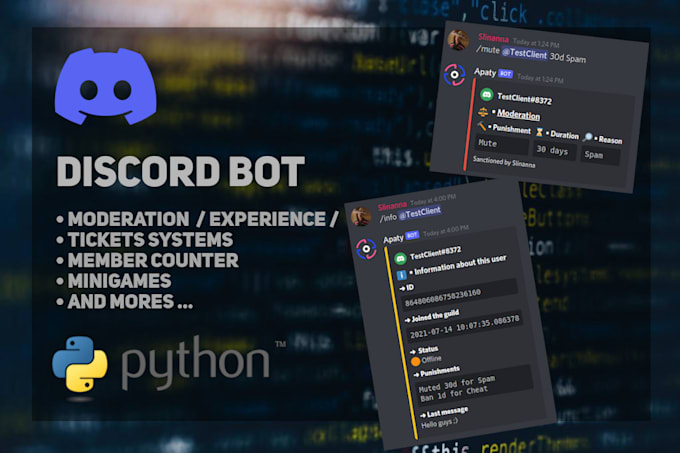Click the Sanctioned by Slinanna footer
Image resolution: width=680 pixels, height=453 pixels.
coord(504,162)
